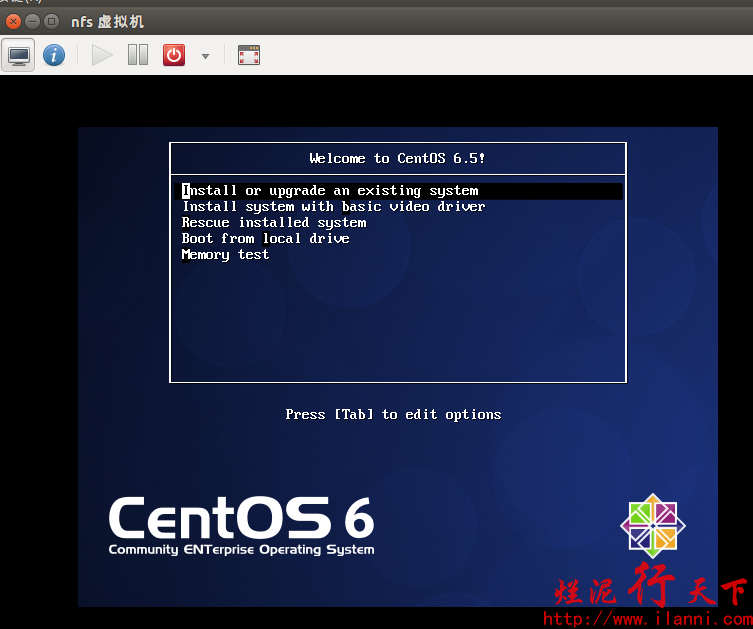Screen dimensions: 753x629
Task: Click the colorful CentOS pinwheel emblem
Action: click(x=654, y=525)
